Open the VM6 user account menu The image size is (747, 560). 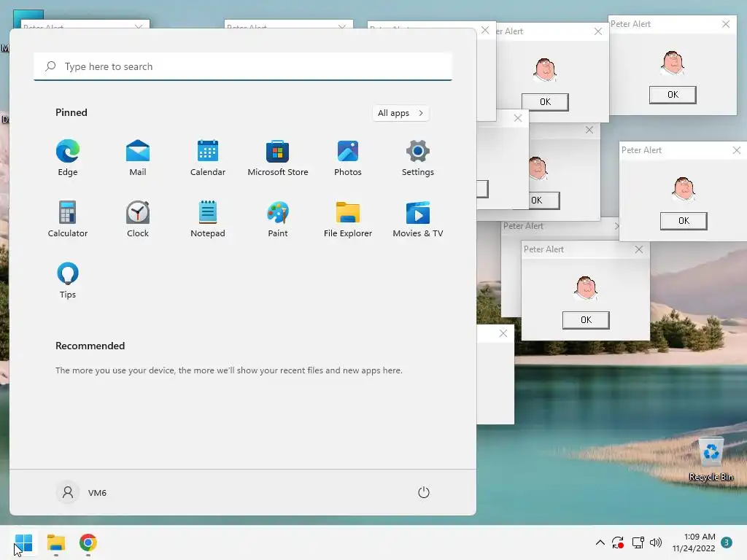pos(82,492)
